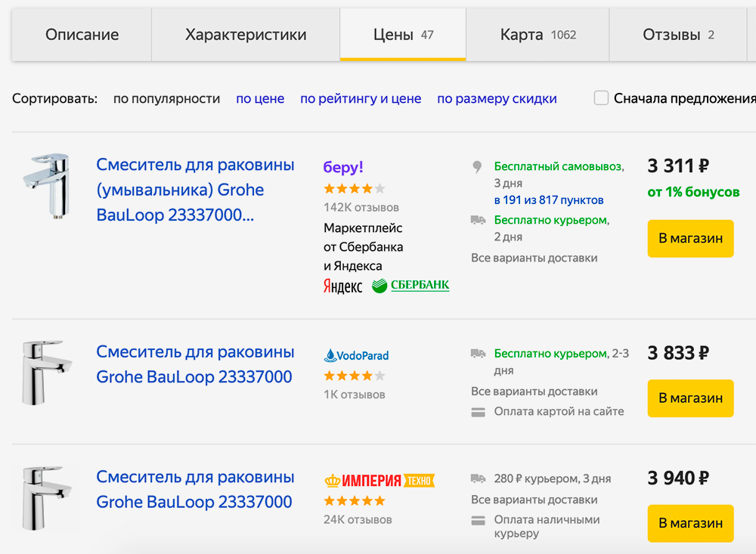Click Оплата наличными курьеру text

point(547,527)
